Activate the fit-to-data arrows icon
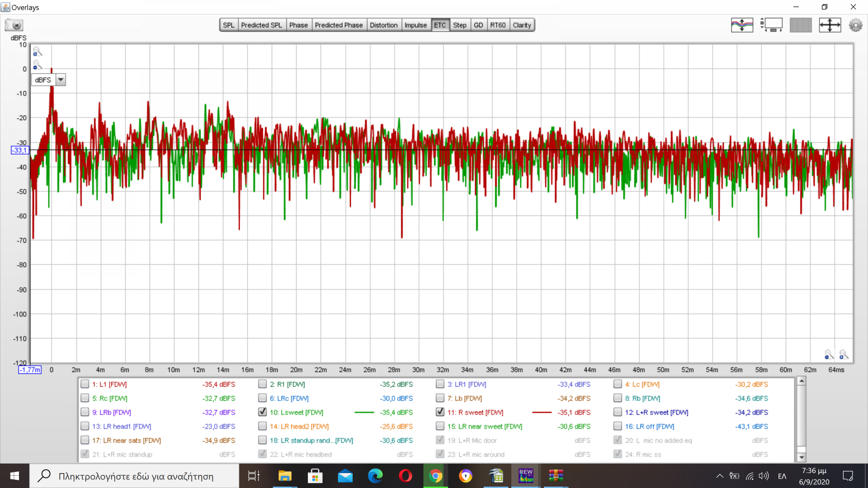The image size is (868, 488). coord(830,25)
